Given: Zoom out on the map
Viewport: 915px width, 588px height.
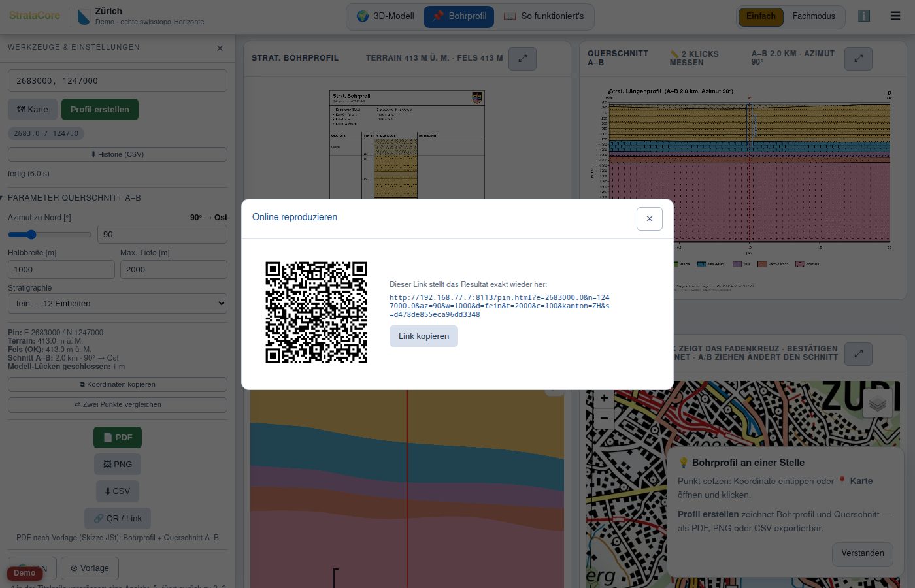Looking at the screenshot, I should pos(604,418).
